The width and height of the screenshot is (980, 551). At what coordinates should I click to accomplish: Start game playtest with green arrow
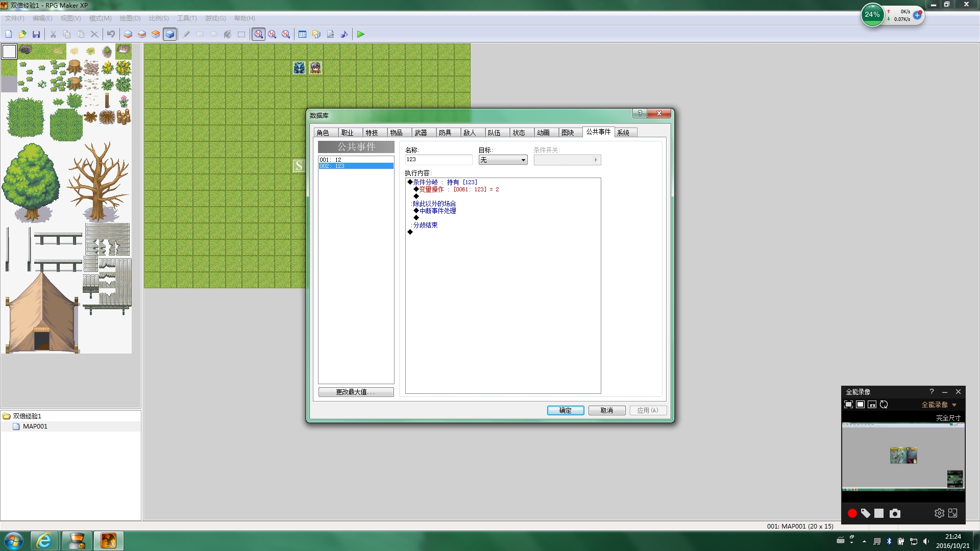click(x=361, y=34)
